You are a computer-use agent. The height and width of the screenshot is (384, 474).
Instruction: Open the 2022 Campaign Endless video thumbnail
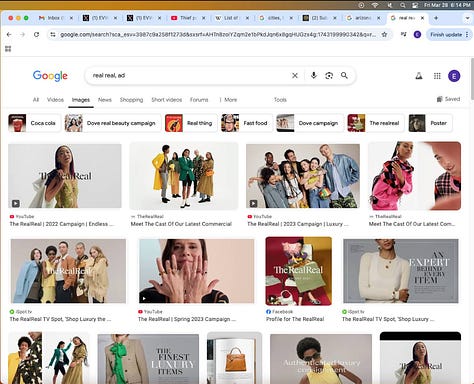[x=65, y=176]
